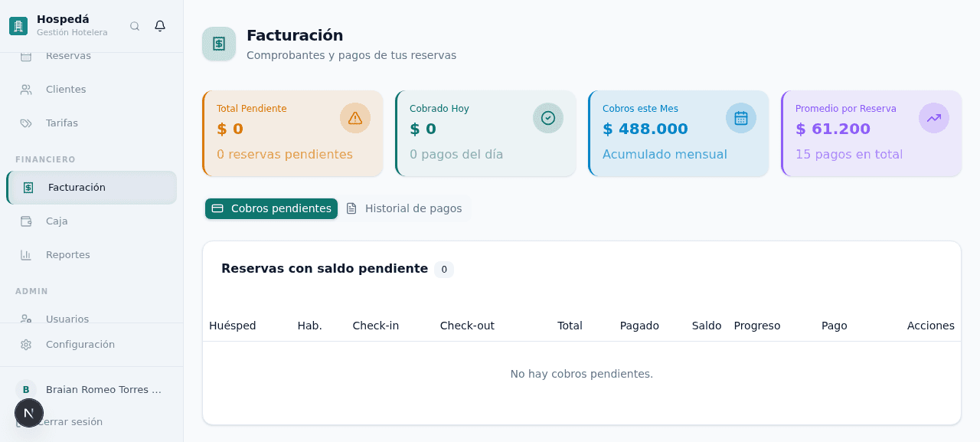Image resolution: width=980 pixels, height=442 pixels.
Task: Click the Configuración gear icon
Action: tap(26, 345)
